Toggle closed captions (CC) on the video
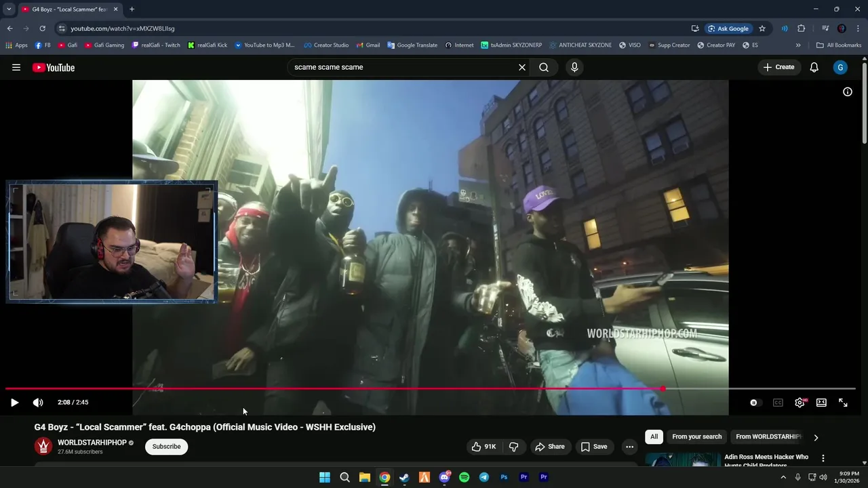868x488 pixels. coord(778,403)
